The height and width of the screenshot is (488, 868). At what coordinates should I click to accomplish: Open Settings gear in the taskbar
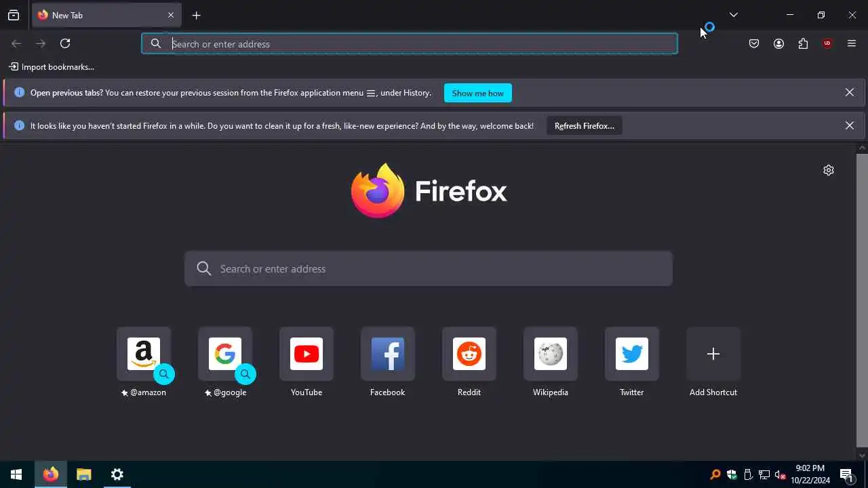coord(117,474)
